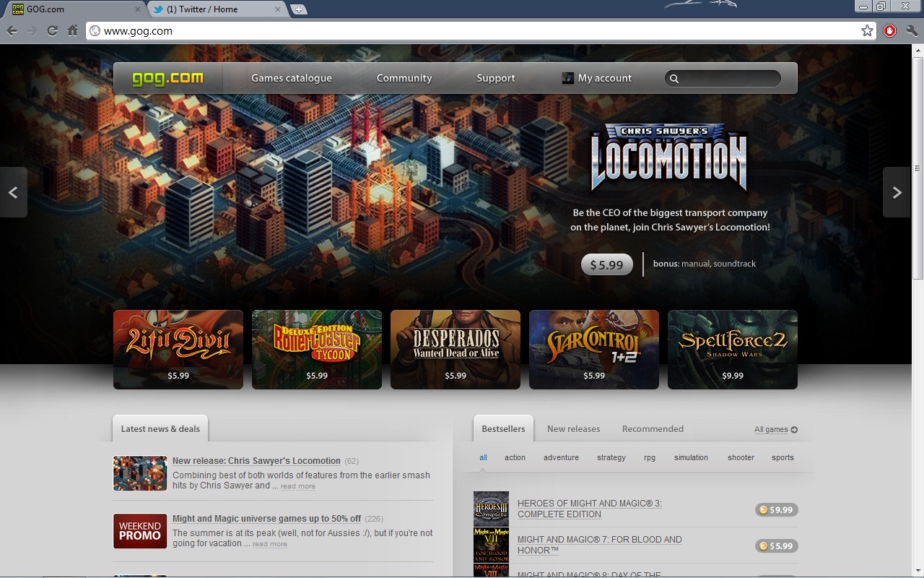Click the Locomotion $5.99 price button
924x578 pixels.
tap(607, 264)
